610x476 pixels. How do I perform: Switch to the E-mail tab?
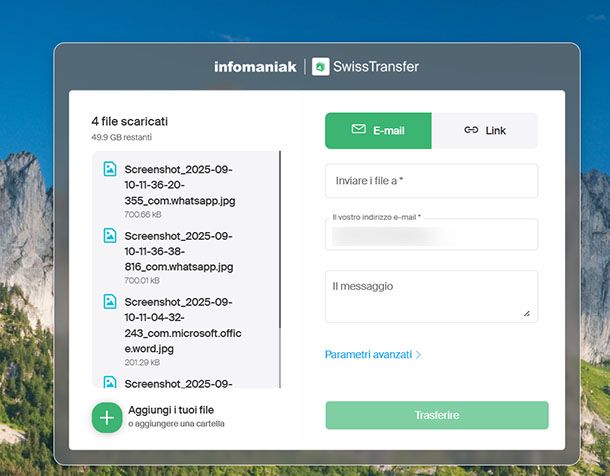(x=378, y=131)
